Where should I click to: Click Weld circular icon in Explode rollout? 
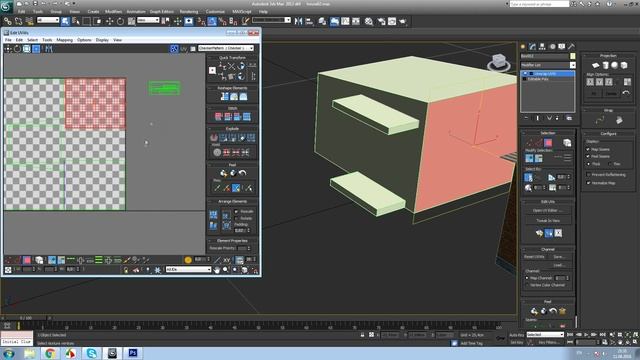[217, 152]
